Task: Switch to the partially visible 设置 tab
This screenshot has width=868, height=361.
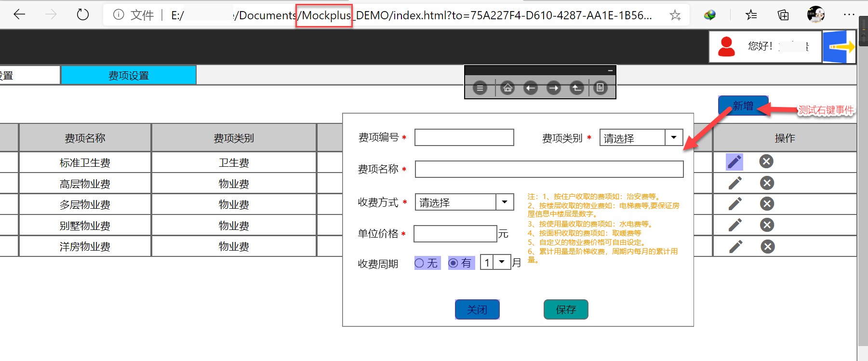Action: (29, 75)
